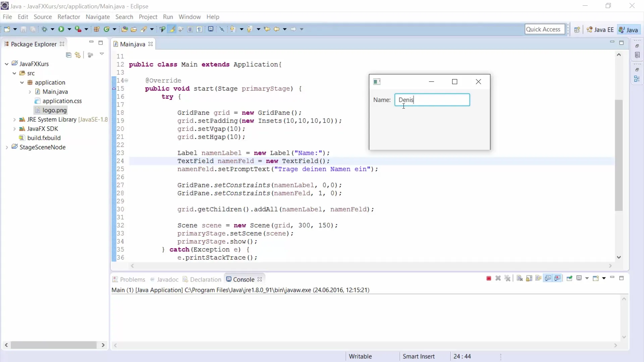Switch to the Javadoc tab
644x362 pixels.
point(164,279)
